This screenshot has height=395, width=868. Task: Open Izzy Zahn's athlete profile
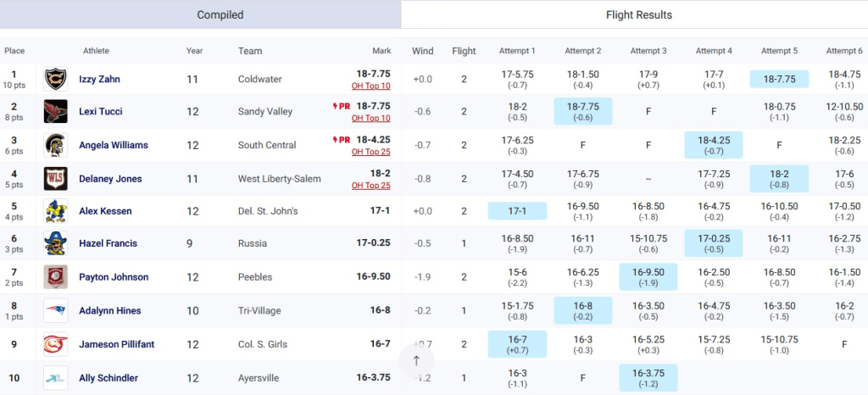click(99, 79)
